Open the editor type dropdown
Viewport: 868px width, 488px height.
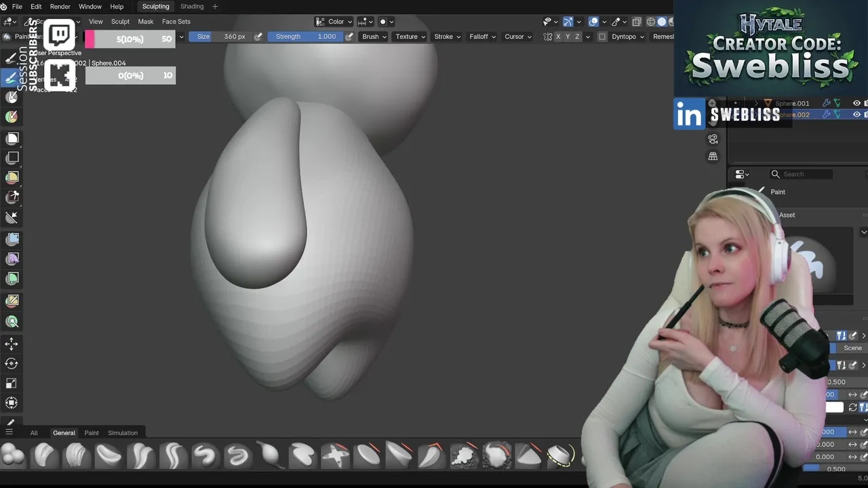[x=10, y=22]
